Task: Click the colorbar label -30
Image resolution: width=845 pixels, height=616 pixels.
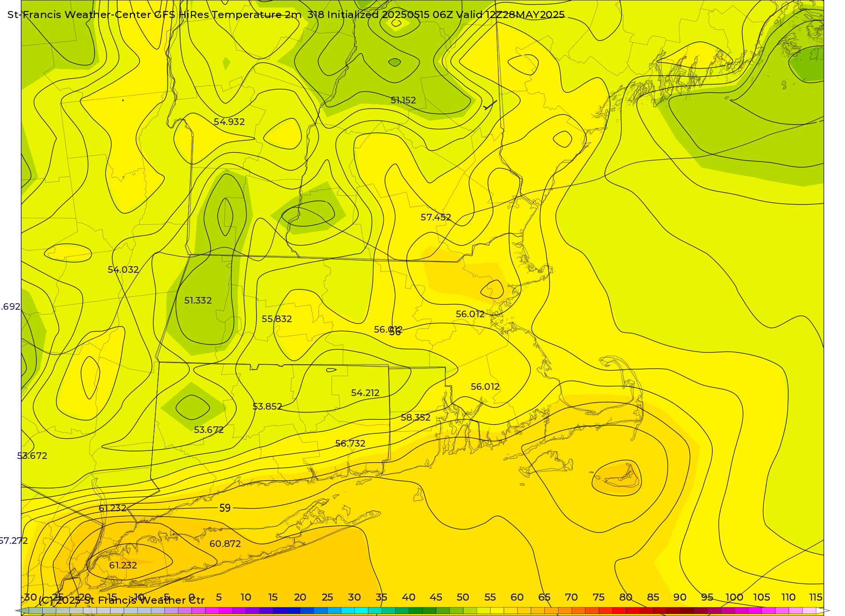Action: tap(29, 598)
